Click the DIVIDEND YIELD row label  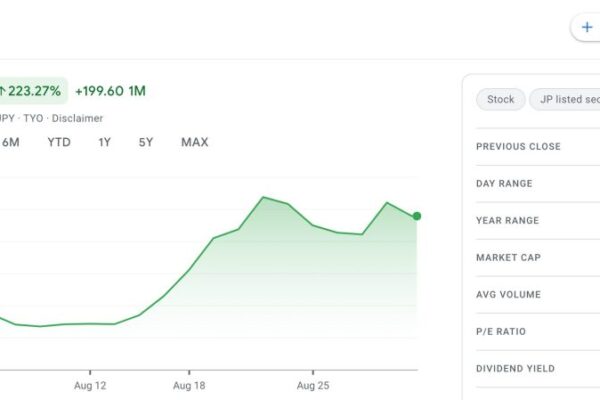click(515, 369)
